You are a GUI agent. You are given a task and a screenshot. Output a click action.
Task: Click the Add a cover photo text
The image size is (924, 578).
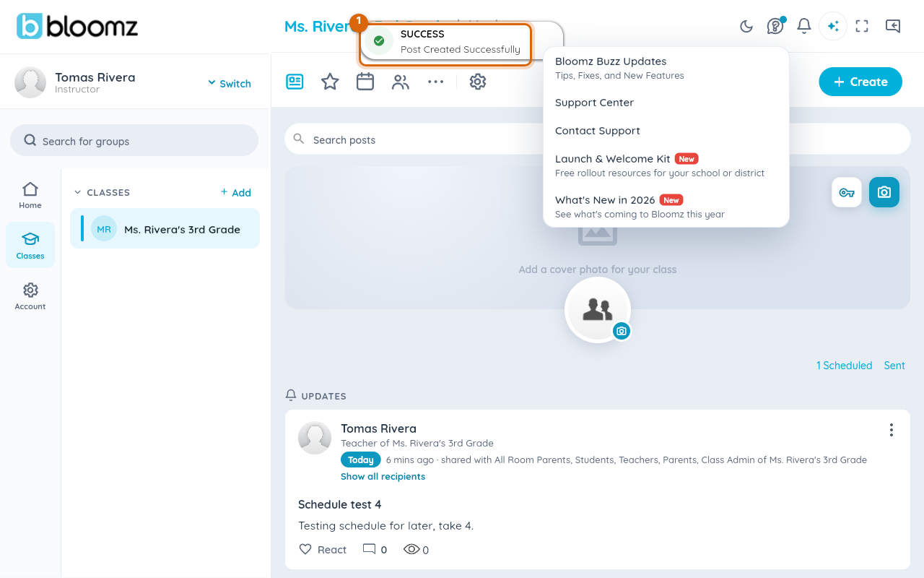click(598, 269)
